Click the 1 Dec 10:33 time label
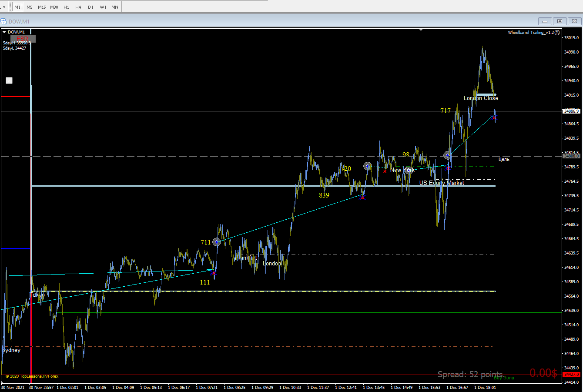The height and width of the screenshot is (392, 583). click(290, 387)
